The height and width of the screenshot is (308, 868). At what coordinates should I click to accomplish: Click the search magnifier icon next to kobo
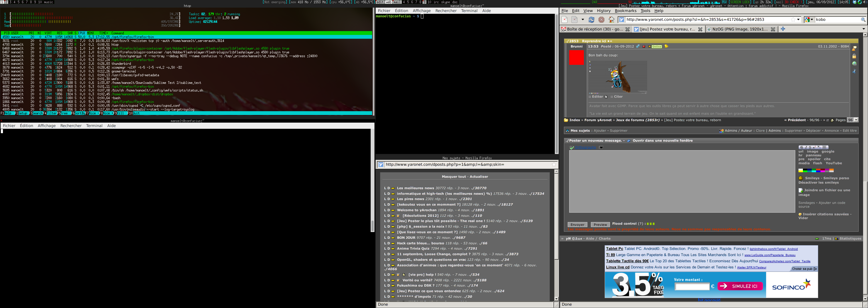tap(863, 20)
